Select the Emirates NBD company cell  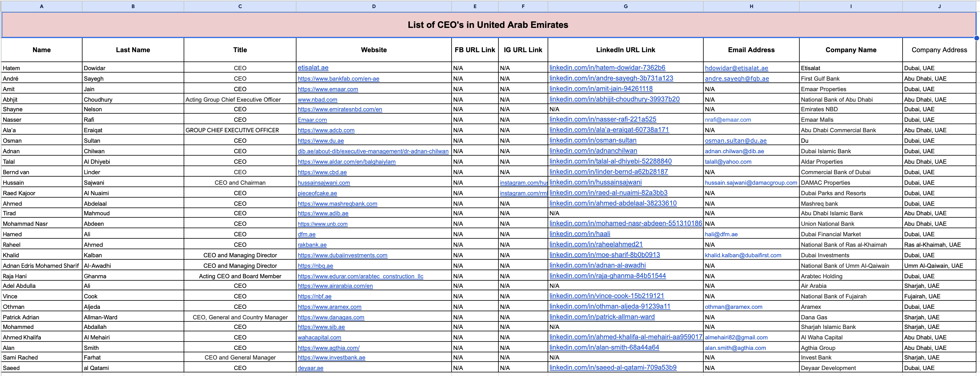[851, 109]
